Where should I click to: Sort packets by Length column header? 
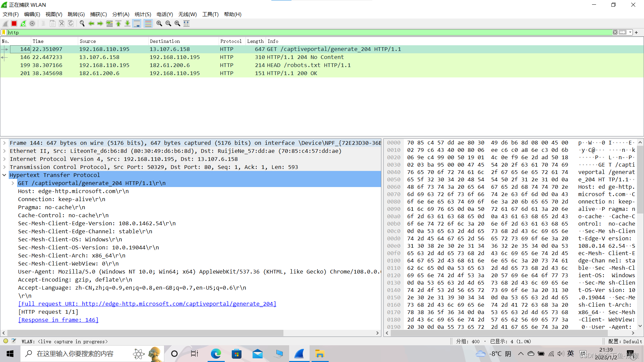pos(255,41)
